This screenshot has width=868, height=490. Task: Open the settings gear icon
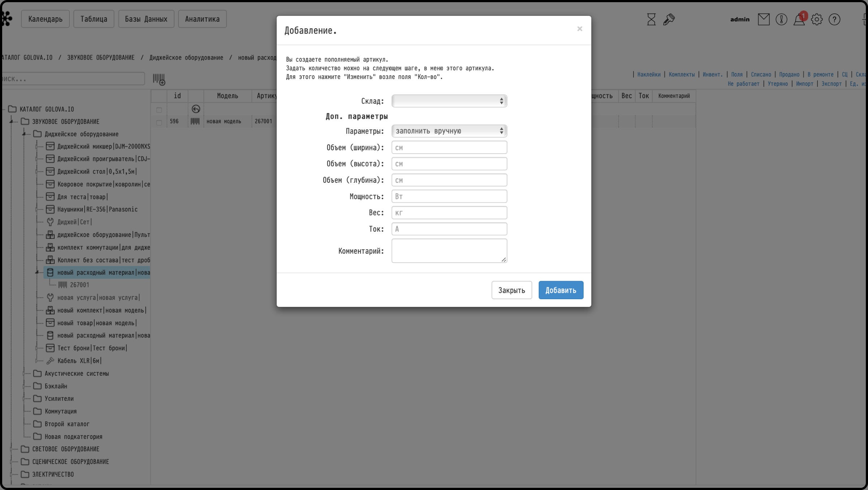[x=817, y=19]
